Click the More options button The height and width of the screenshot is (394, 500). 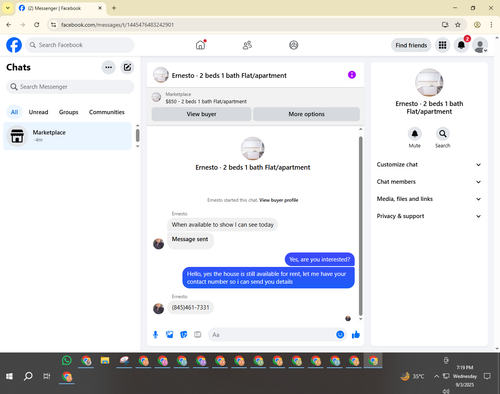coord(306,114)
